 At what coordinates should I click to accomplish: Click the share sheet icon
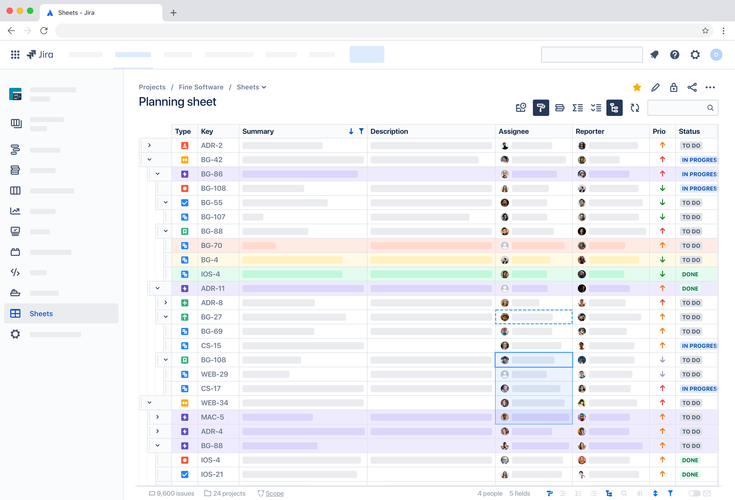coord(692,87)
